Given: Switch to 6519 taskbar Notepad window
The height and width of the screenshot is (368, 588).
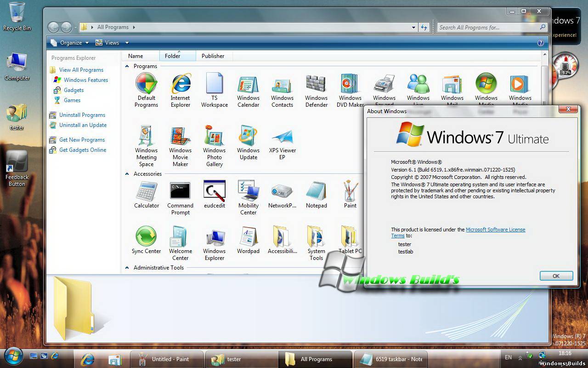Looking at the screenshot, I should click(391, 359).
